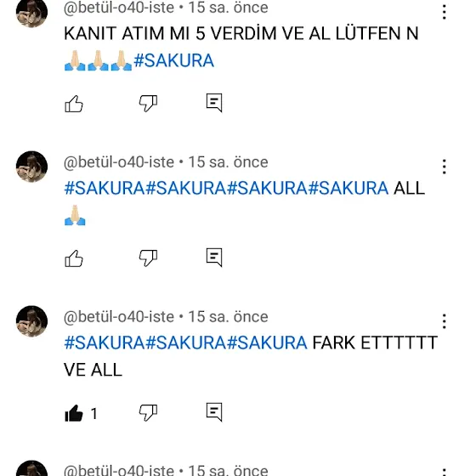Screen dimensions: 476x476
Task: Open first #SAKURA hashtag in 'FARK ETTTTTT' comment
Action: (105, 343)
